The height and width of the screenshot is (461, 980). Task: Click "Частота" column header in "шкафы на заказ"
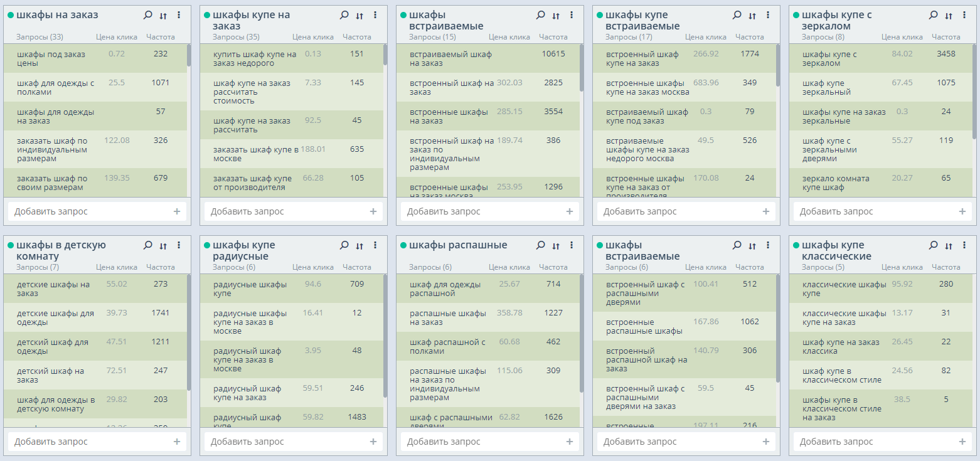161,37
